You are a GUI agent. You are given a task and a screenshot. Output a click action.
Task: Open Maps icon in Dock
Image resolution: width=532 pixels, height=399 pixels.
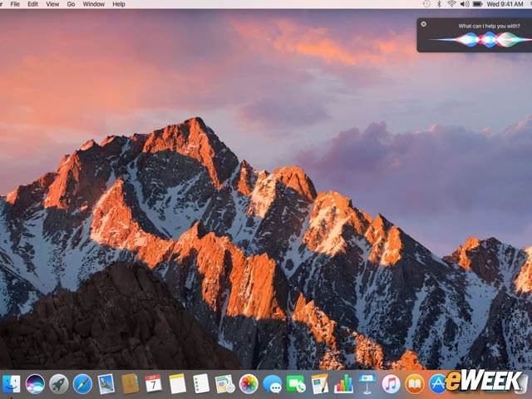(x=224, y=384)
